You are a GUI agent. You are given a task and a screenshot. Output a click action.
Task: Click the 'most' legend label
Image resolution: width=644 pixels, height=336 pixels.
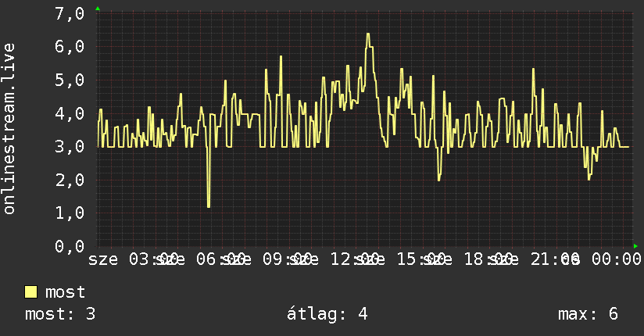coord(65,292)
